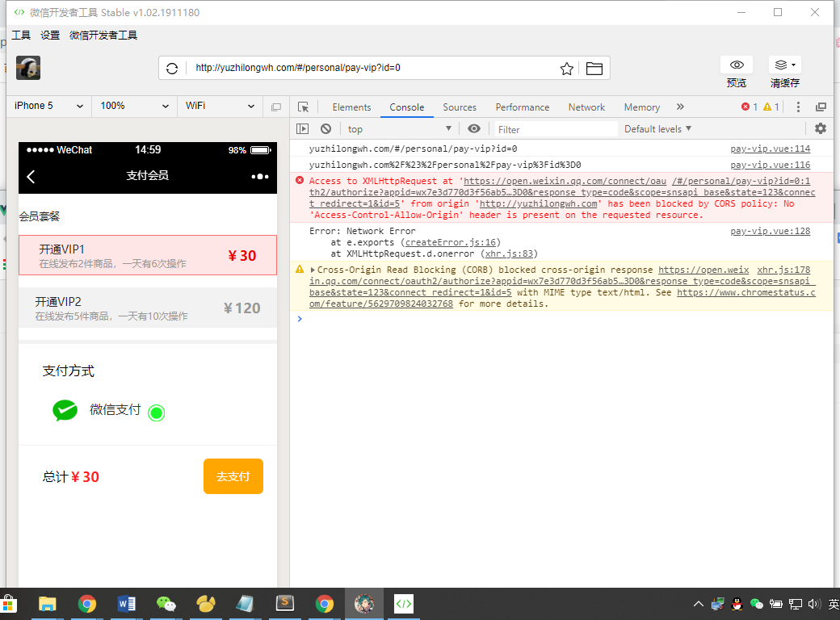Click the first Chrome icon in the taskbar
This screenshot has width=840, height=620.
(x=86, y=604)
